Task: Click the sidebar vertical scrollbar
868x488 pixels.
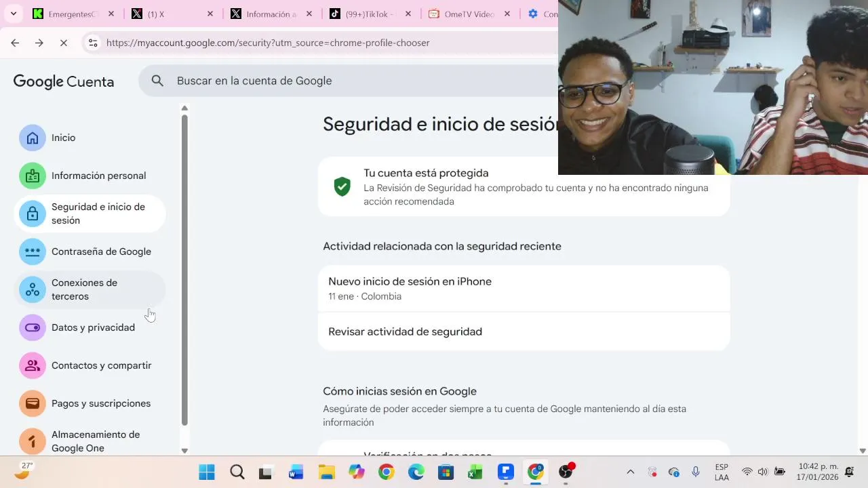Action: [184, 270]
